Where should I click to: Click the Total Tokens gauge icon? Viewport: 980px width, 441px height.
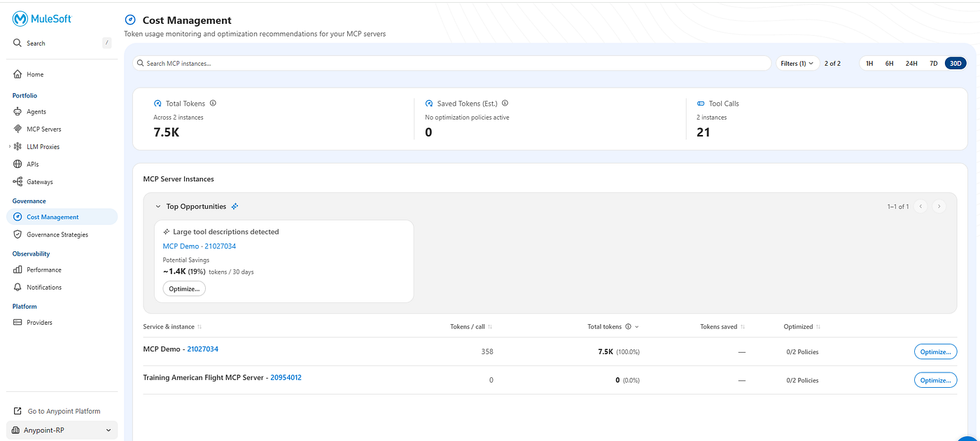(157, 104)
